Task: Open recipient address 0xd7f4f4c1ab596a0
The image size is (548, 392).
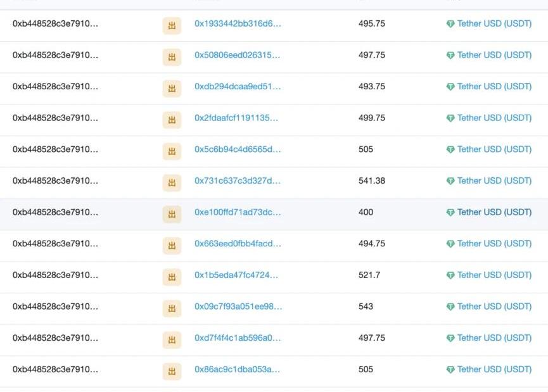Action: [237, 338]
